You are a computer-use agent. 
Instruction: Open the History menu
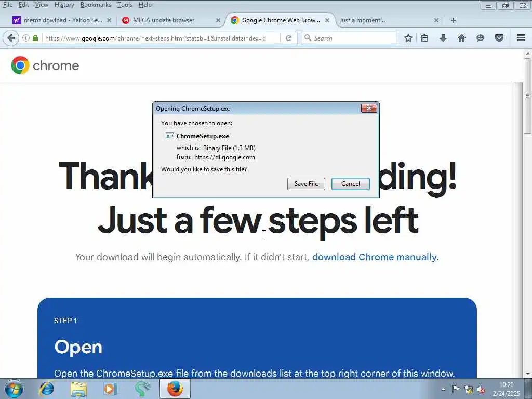click(x=64, y=5)
